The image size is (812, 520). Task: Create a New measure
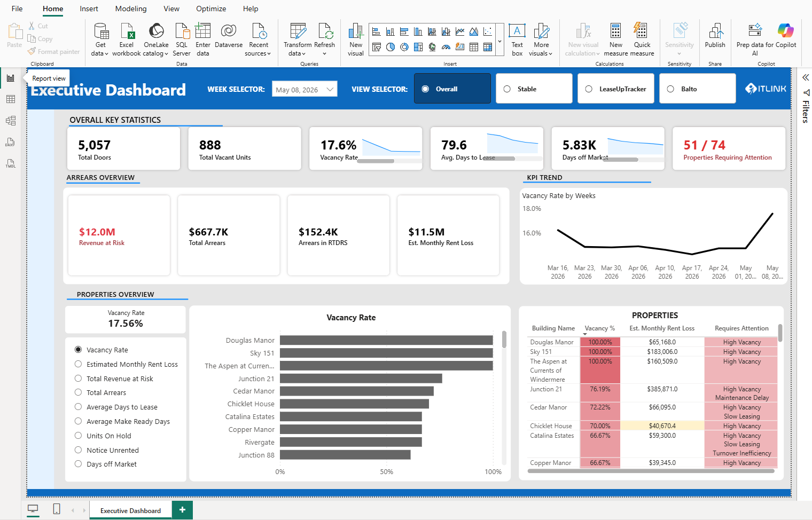click(x=615, y=40)
